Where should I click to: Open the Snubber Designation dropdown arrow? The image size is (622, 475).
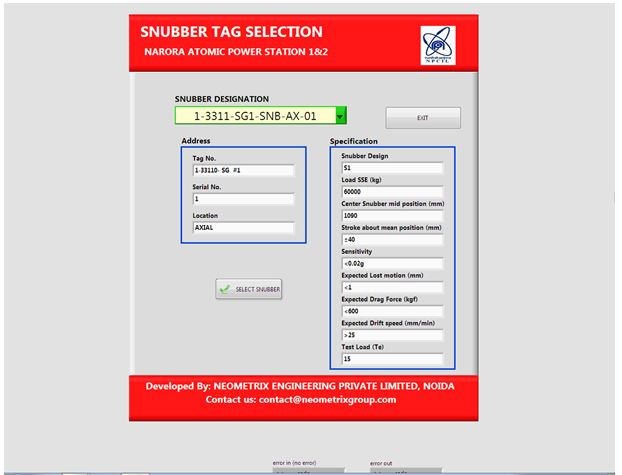pos(340,116)
